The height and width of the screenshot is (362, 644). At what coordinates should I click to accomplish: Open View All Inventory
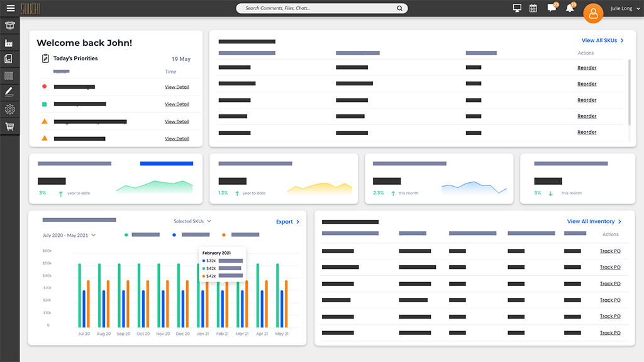(x=592, y=221)
